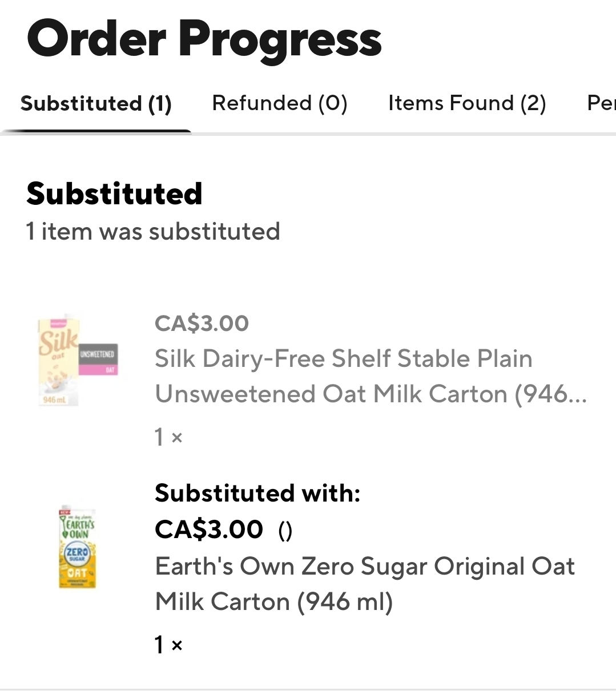Click the Silk item's 1 × quantity
Viewport: 616px width, 691px height.
click(168, 437)
